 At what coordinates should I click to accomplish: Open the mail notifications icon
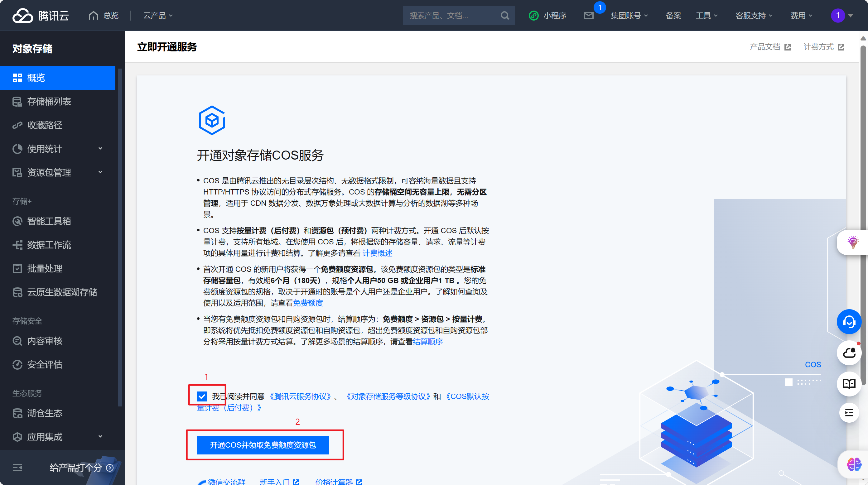pyautogui.click(x=588, y=16)
